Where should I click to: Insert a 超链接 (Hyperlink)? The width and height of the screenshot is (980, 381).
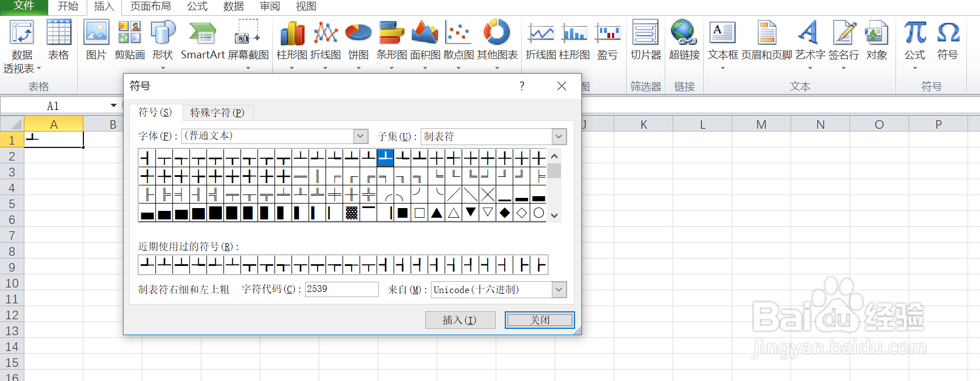685,41
